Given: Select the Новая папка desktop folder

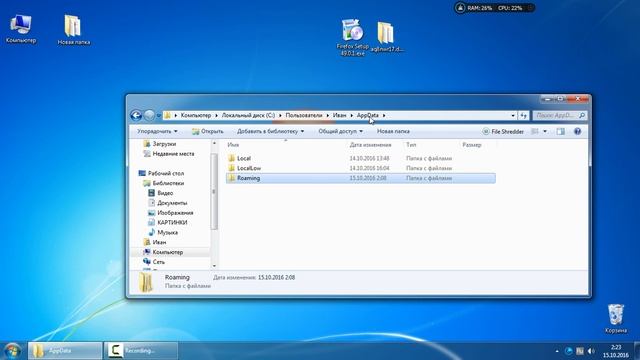Looking at the screenshot, I should pyautogui.click(x=73, y=30).
